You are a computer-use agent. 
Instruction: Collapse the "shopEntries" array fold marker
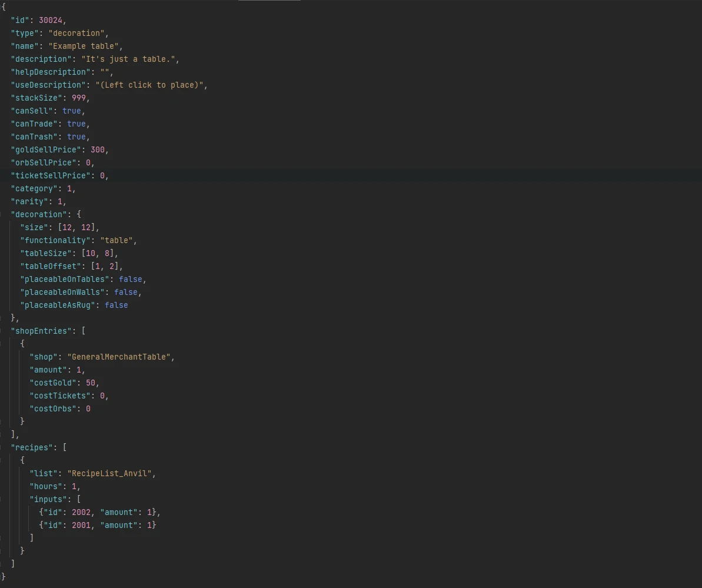[x=1, y=331]
